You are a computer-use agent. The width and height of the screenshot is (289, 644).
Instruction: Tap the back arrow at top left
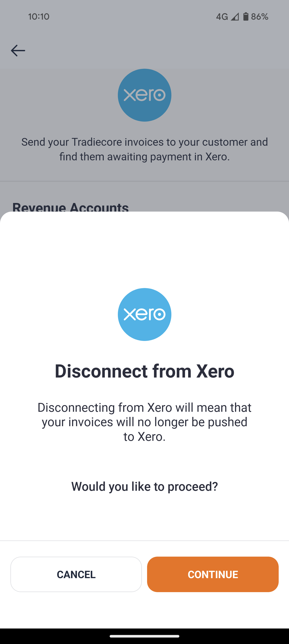pyautogui.click(x=18, y=51)
